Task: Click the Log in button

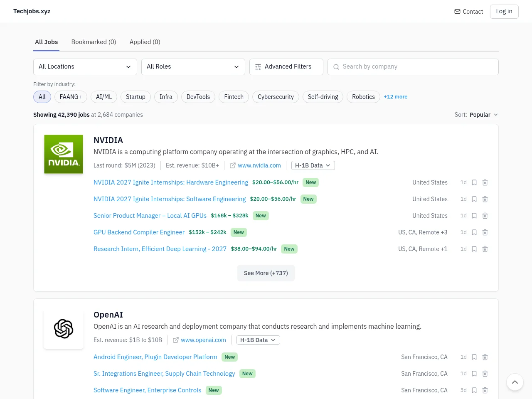Action: (504, 12)
